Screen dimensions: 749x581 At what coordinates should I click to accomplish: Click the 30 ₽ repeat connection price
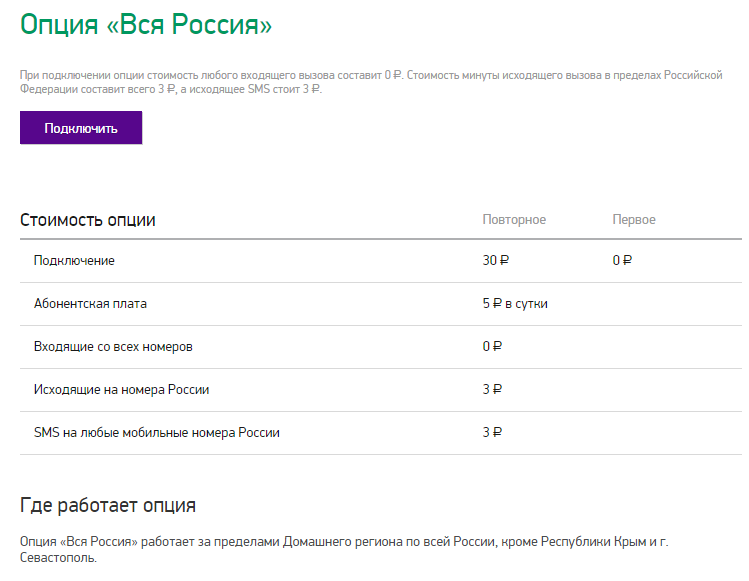(x=495, y=260)
